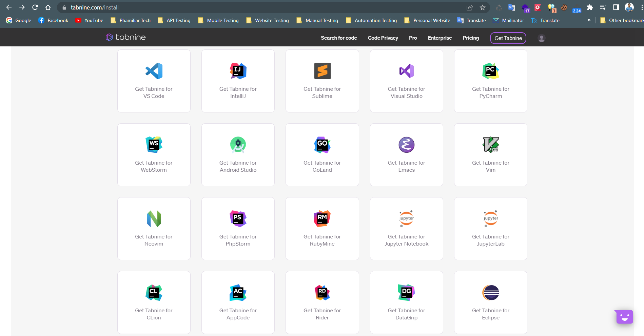Click the Eclipse logo icon

tap(491, 293)
